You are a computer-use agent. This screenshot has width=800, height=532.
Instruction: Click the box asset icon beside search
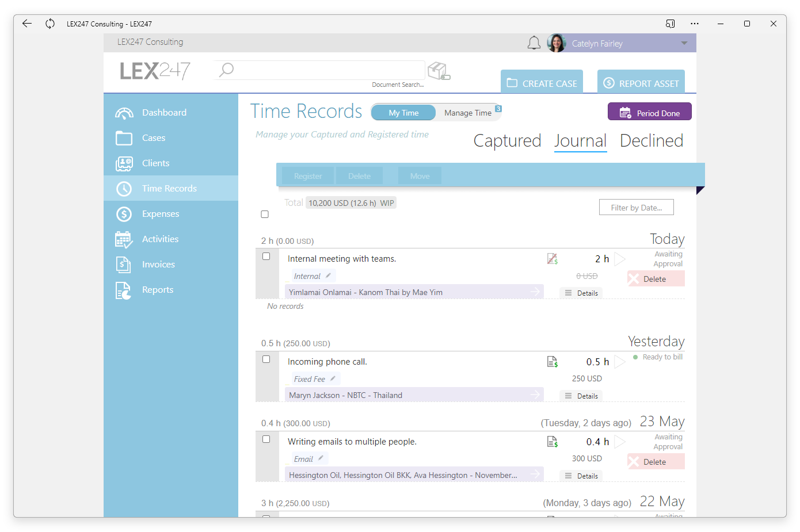pyautogui.click(x=439, y=71)
